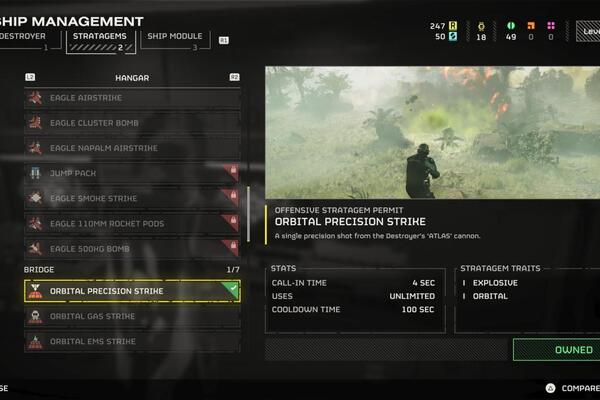Screen dimensions: 600x400
Task: Choose the Eagle Napalm Airstrike icon
Action: (x=35, y=148)
